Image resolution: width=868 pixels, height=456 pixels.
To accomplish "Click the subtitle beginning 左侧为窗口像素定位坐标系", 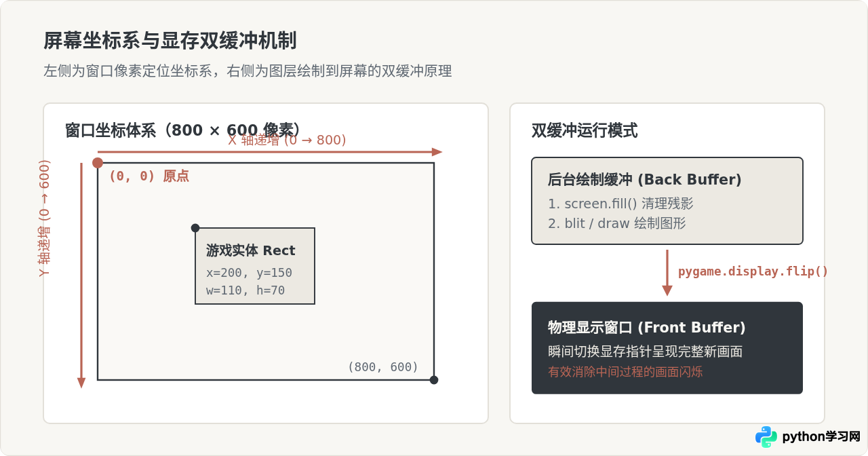I will coord(248,71).
